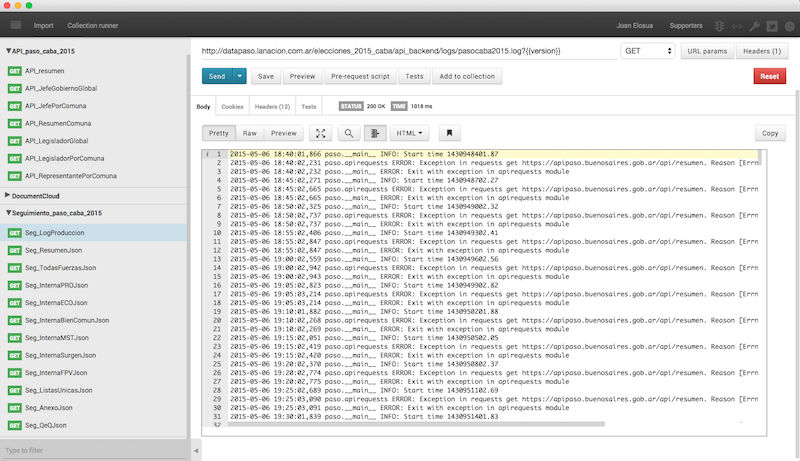Copy the response body
Screen dimensions: 800x461
[x=770, y=133]
